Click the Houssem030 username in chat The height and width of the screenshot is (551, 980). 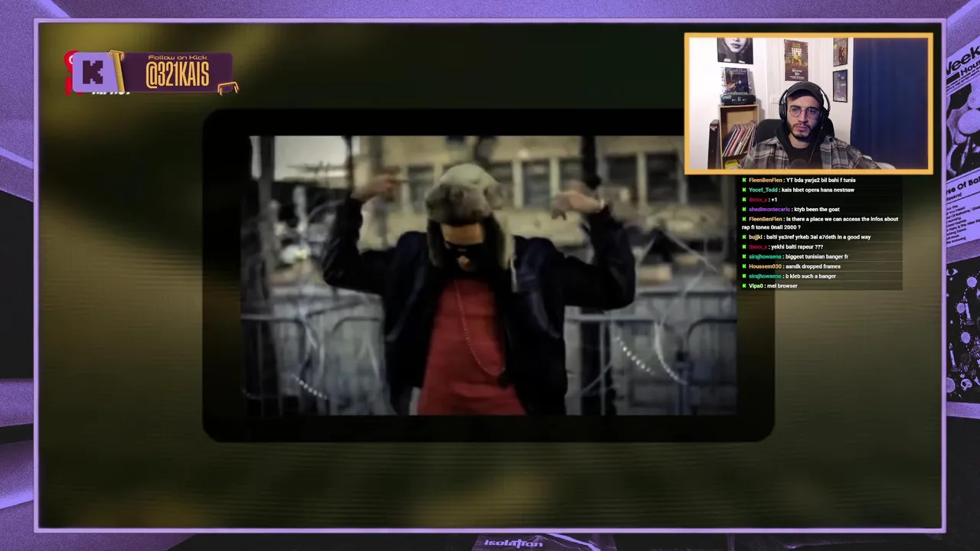click(x=765, y=266)
